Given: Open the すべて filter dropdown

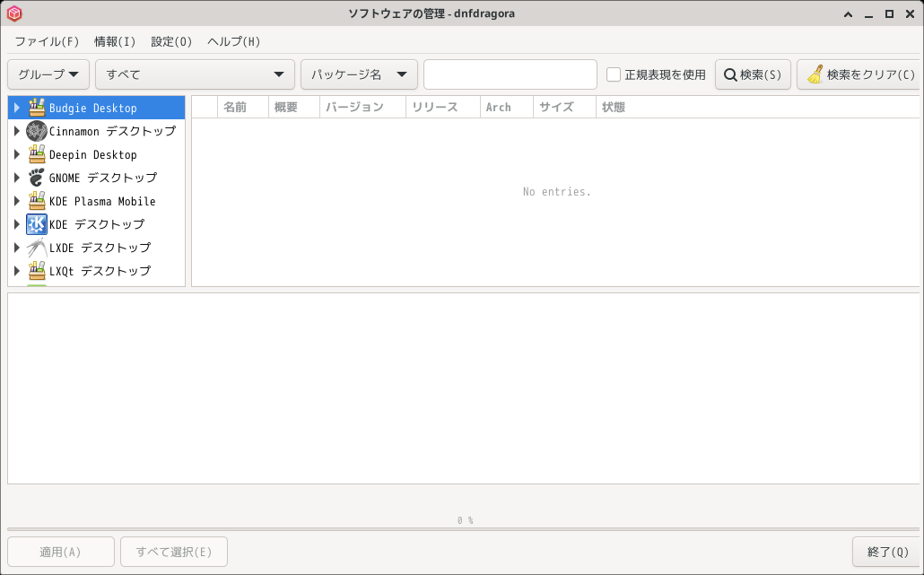Looking at the screenshot, I should [x=195, y=74].
